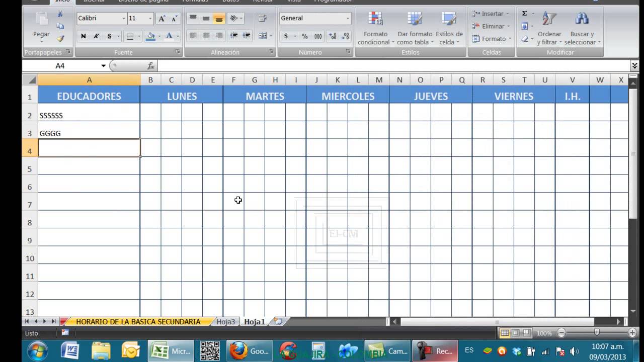Open Ordenar y filtrar menu
This screenshot has width=644, height=362.
pyautogui.click(x=549, y=28)
